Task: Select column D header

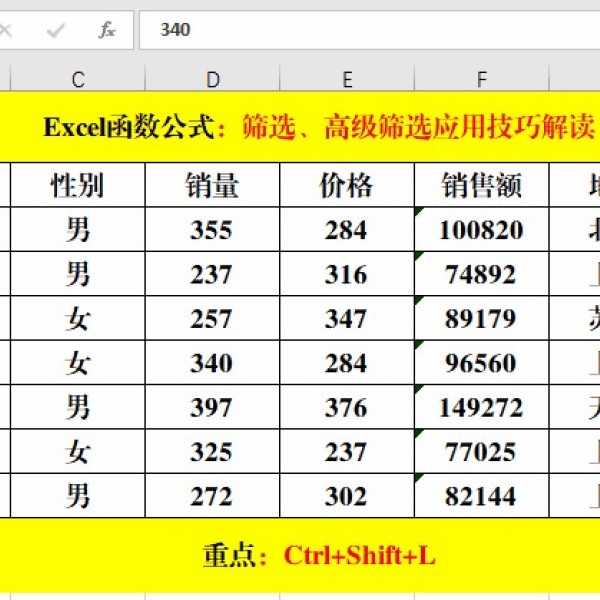Action: [213, 79]
